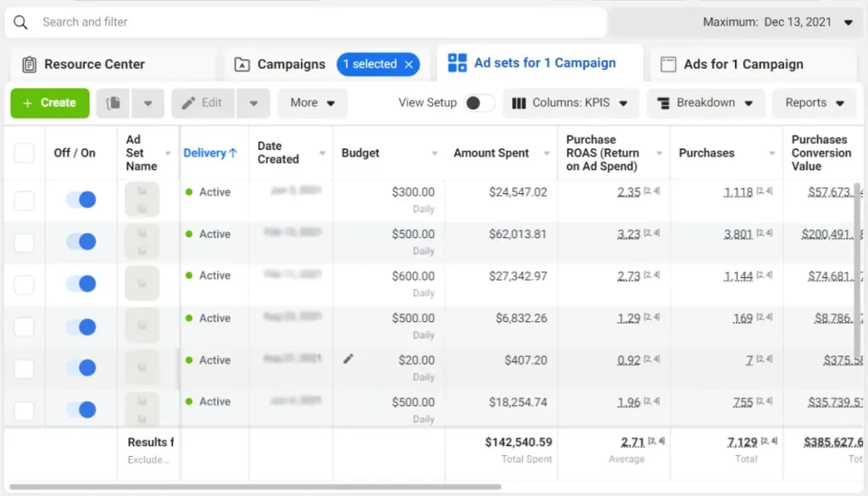Click the duplicate ad set icon

click(113, 103)
